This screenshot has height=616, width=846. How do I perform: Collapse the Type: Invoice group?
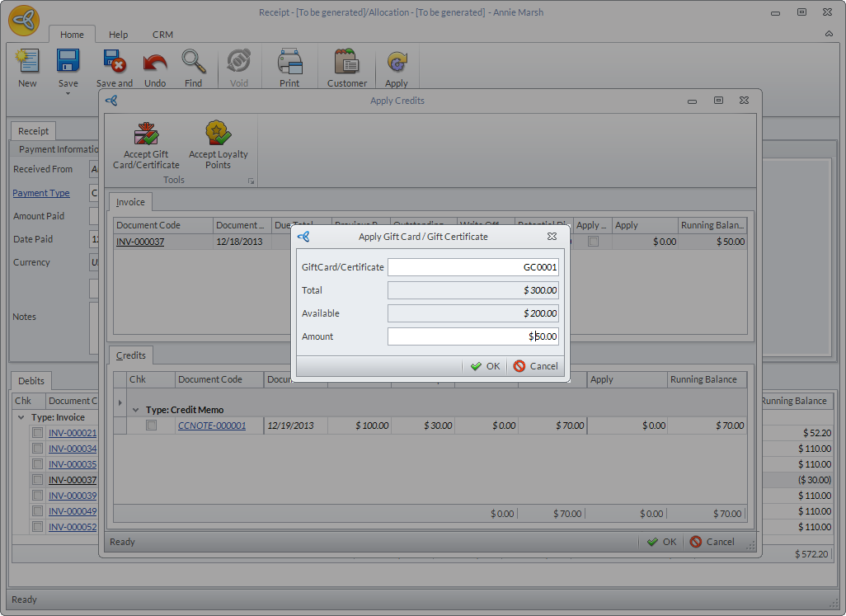coord(21,417)
